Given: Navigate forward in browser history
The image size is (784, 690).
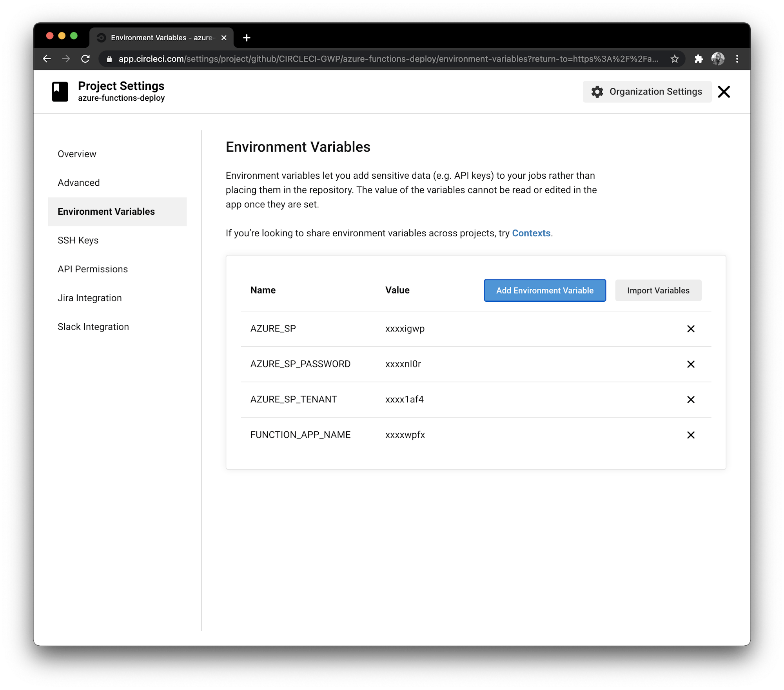Looking at the screenshot, I should point(66,59).
